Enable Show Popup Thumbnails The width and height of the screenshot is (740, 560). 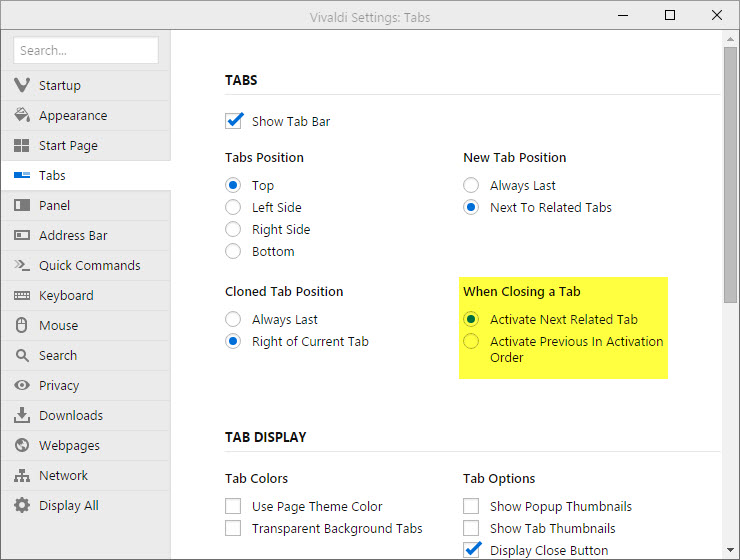click(x=471, y=506)
